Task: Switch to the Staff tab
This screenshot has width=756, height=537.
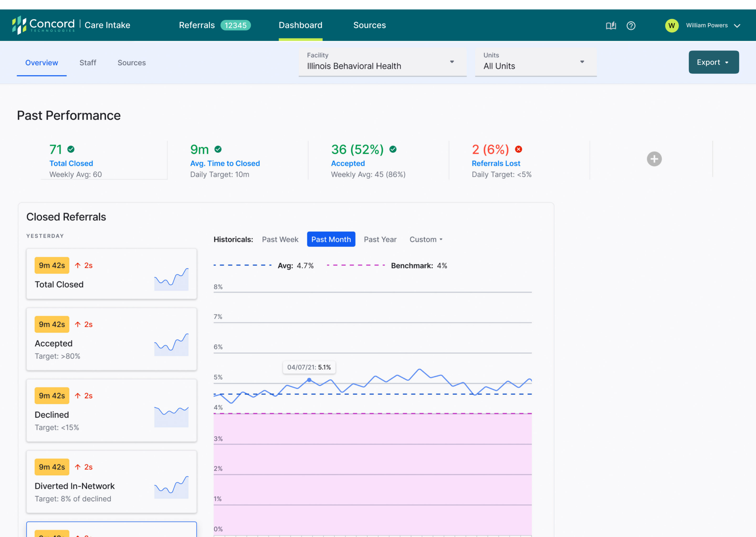Action: coord(88,63)
